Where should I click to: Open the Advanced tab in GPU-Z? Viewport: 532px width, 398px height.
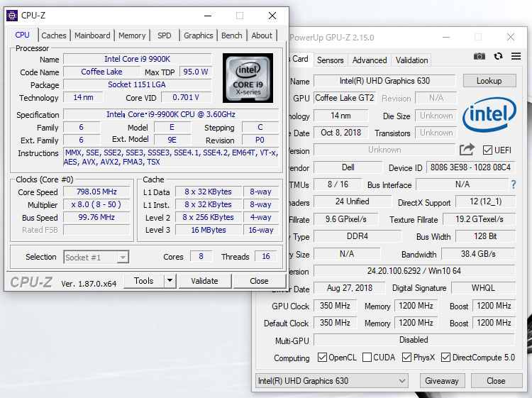tap(370, 60)
